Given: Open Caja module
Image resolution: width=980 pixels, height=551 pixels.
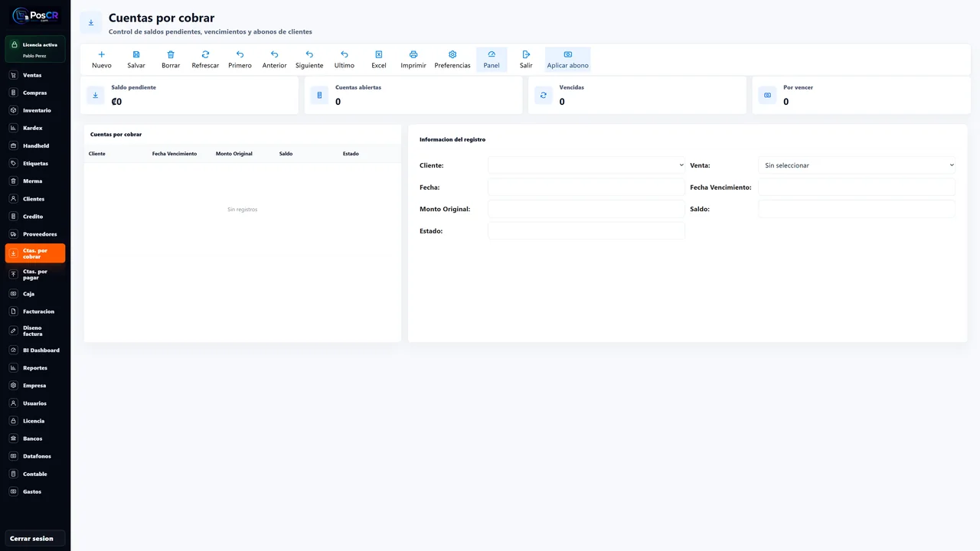Looking at the screenshot, I should (x=35, y=294).
